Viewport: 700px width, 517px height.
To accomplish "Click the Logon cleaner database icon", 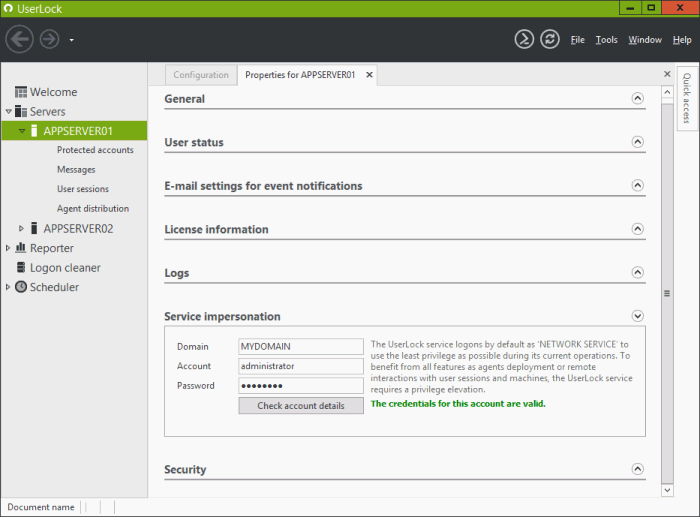I will point(21,267).
